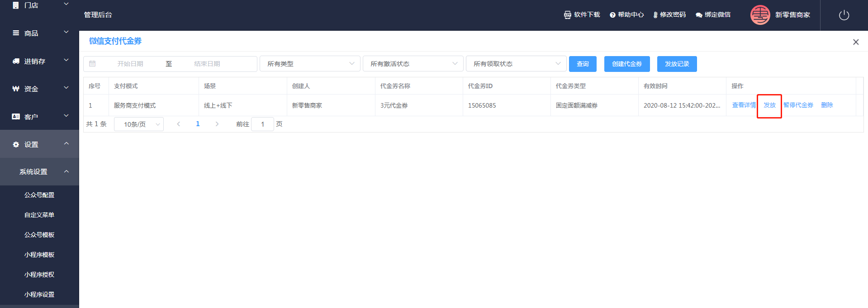The height and width of the screenshot is (308, 868).
Task: Click the 结束日期 end date field
Action: pyautogui.click(x=207, y=64)
